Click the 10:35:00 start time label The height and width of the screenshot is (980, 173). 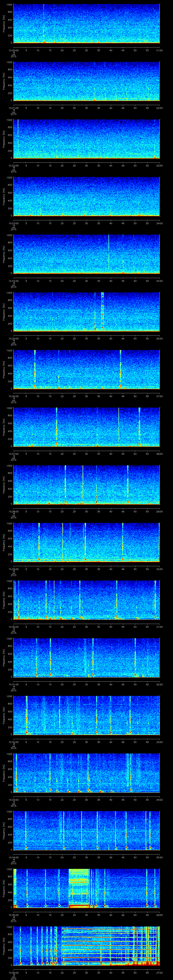(13, 915)
